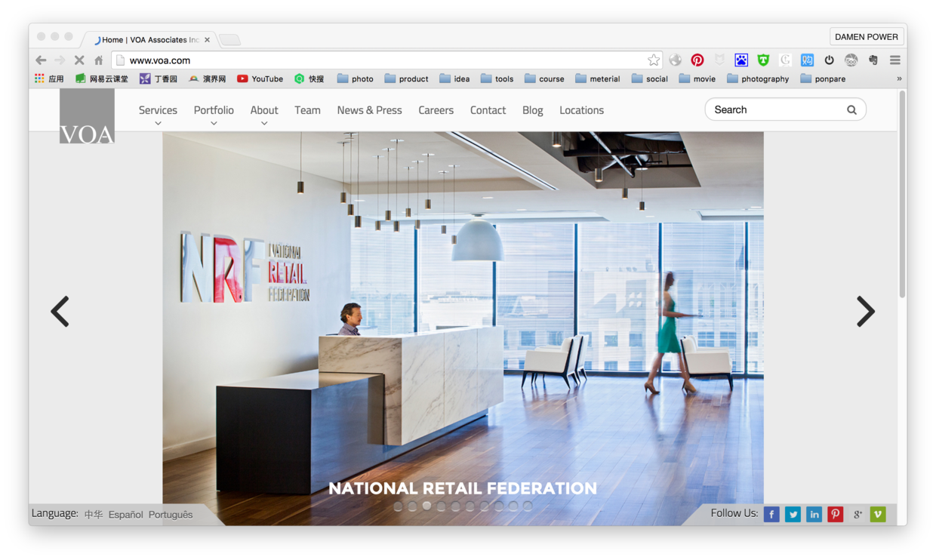The width and height of the screenshot is (936, 560).
Task: Click the faded M shield extension icon
Action: (x=719, y=60)
